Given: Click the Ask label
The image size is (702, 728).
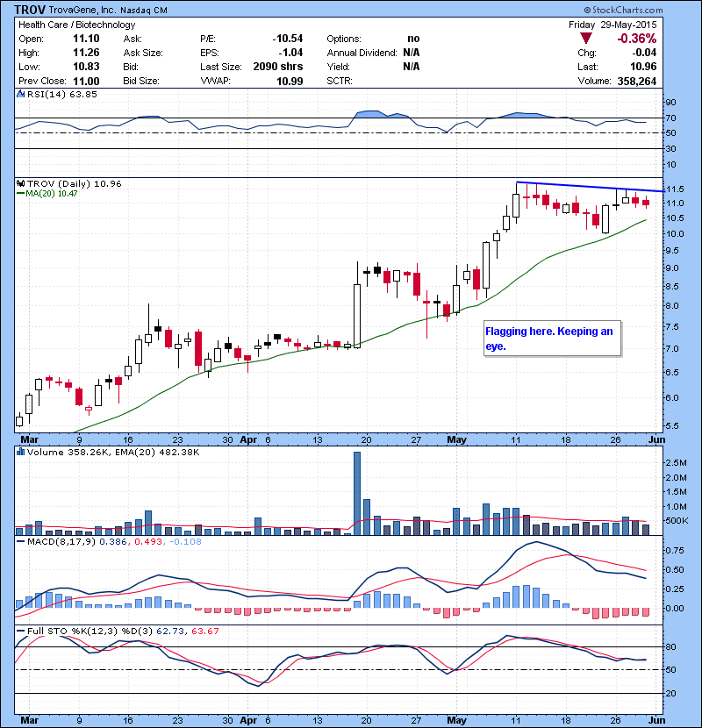Looking at the screenshot, I should (133, 39).
